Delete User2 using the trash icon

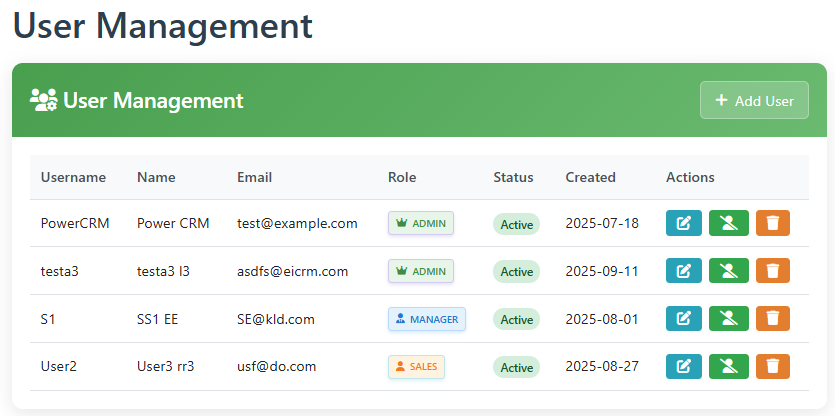tap(773, 367)
